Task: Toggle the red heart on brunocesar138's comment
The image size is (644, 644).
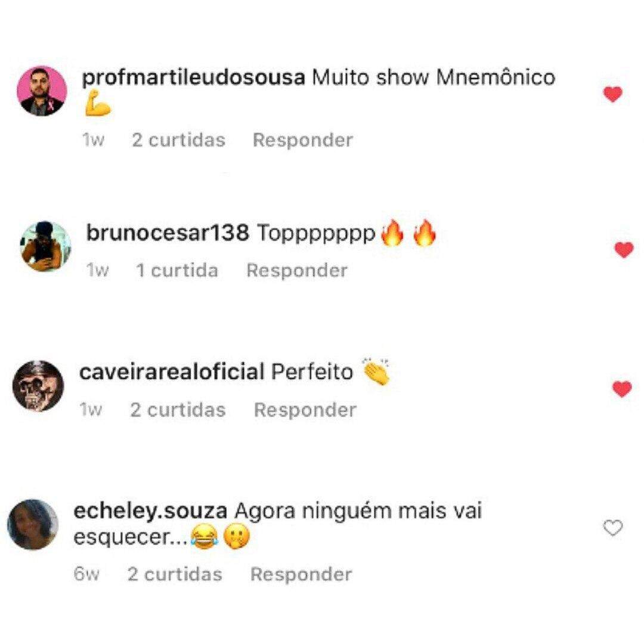Action: (x=624, y=250)
